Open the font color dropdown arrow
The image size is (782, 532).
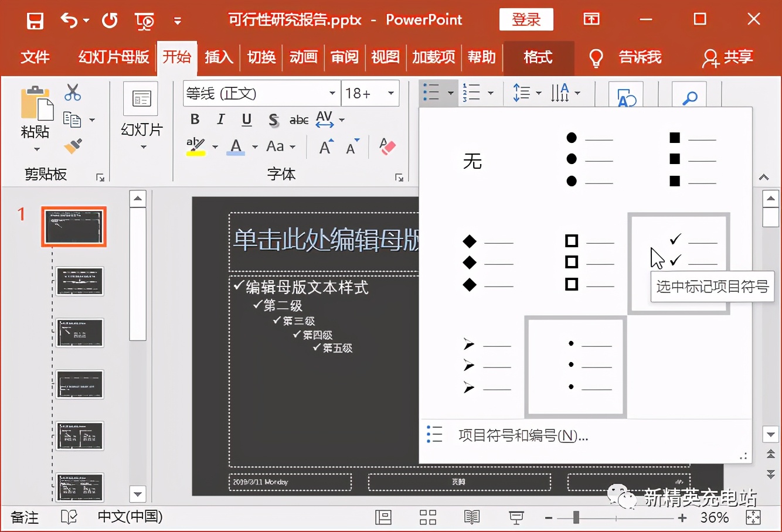254,147
